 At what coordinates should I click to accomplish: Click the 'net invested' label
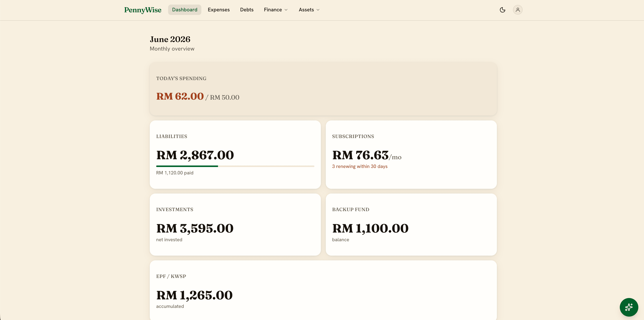[x=169, y=240]
